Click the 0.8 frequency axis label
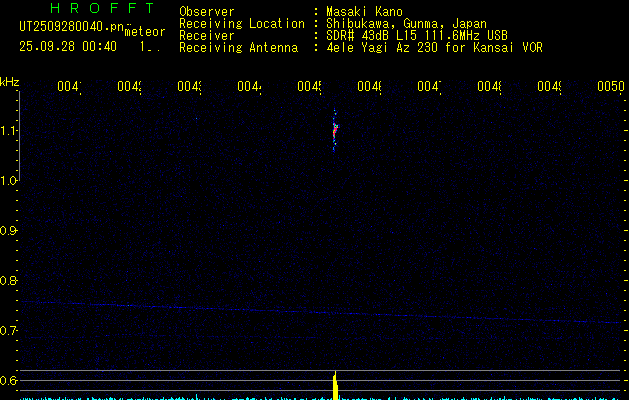629x400 pixels. point(10,280)
